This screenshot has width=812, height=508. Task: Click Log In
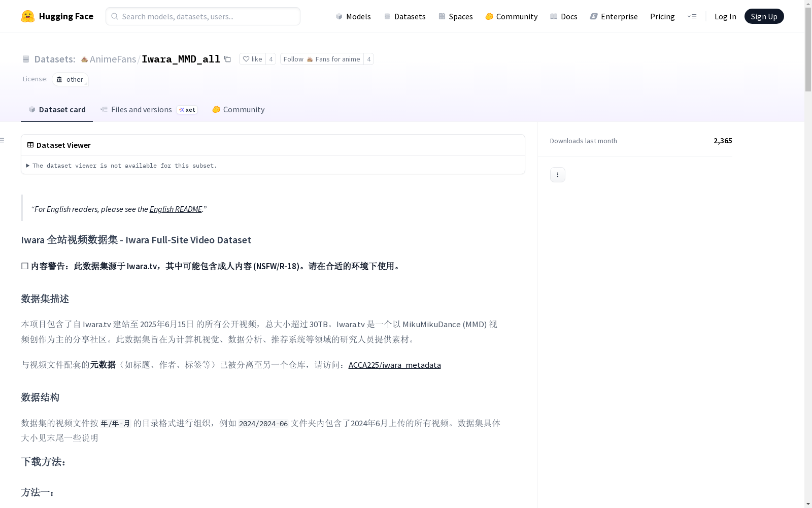click(x=725, y=16)
